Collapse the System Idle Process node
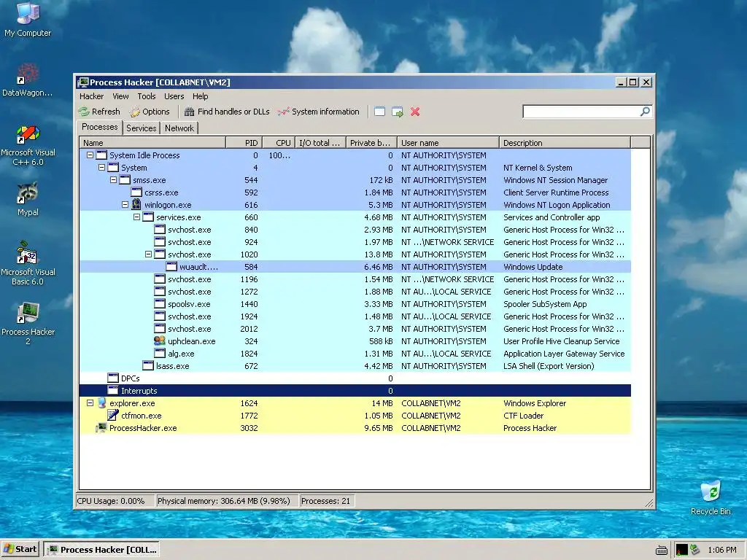 pos(90,155)
